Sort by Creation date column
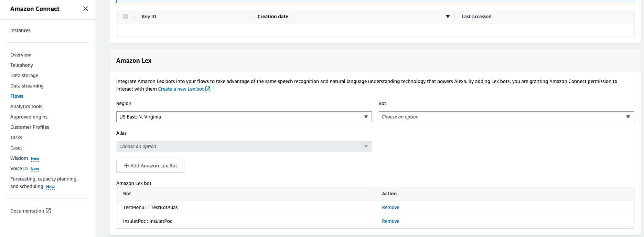This screenshot has height=237, width=644. pyautogui.click(x=273, y=17)
